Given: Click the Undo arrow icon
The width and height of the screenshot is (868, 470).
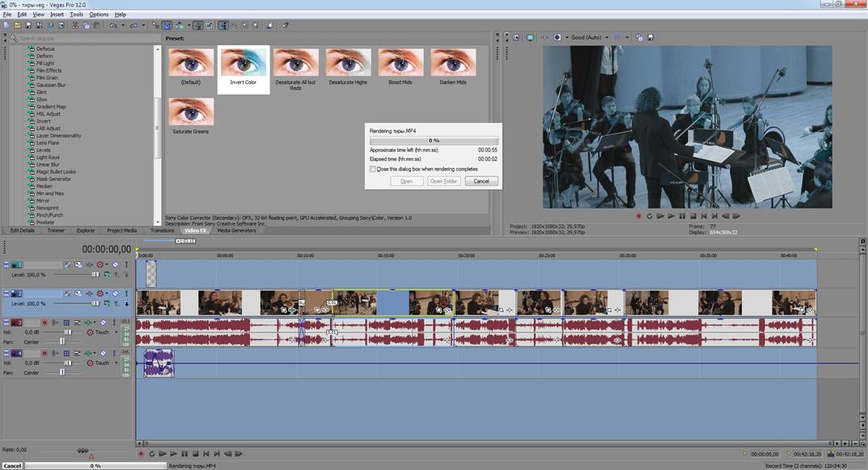Looking at the screenshot, I should (x=113, y=25).
